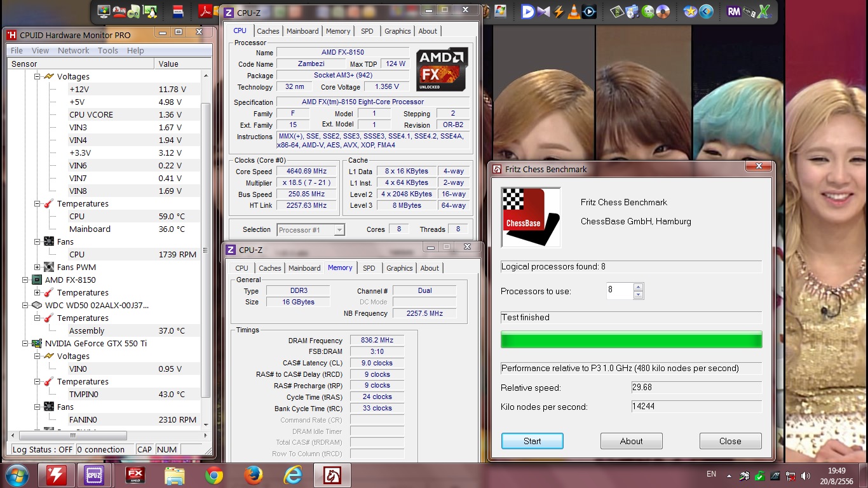The width and height of the screenshot is (868, 488).
Task: Open the red, white and blue flag dock icon
Action: (179, 11)
